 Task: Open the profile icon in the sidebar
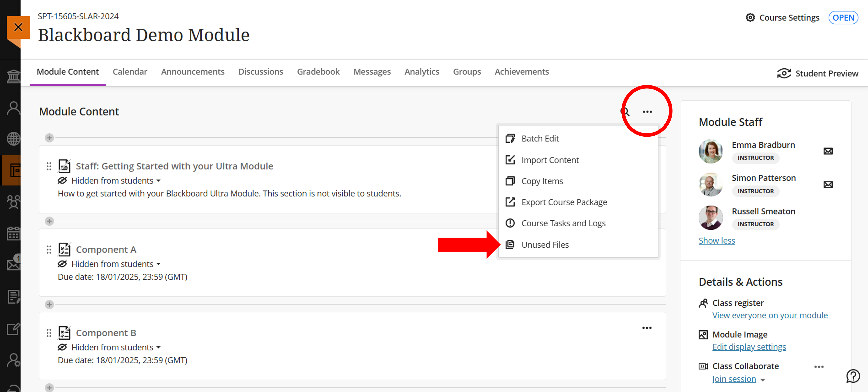13,108
